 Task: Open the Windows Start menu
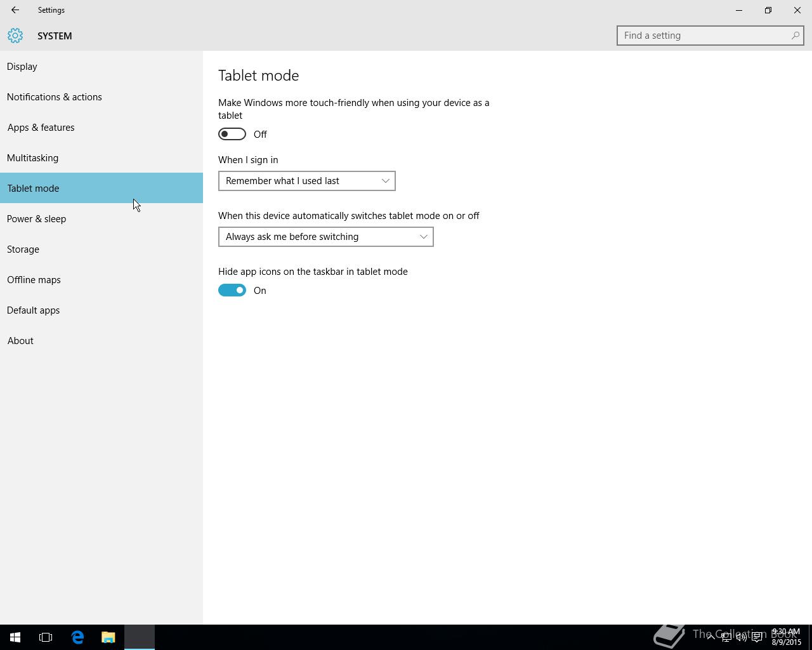(15, 637)
